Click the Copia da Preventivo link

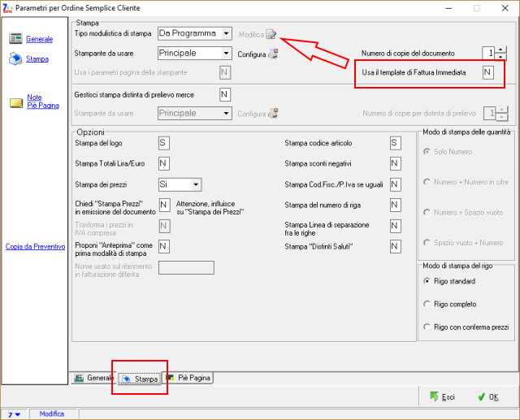coord(35,246)
